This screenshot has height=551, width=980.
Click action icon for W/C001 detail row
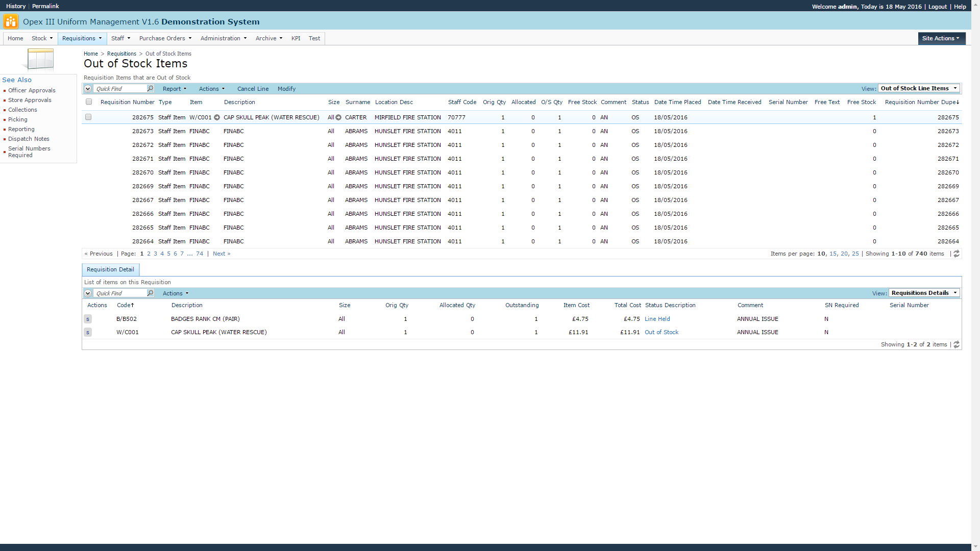click(x=88, y=332)
